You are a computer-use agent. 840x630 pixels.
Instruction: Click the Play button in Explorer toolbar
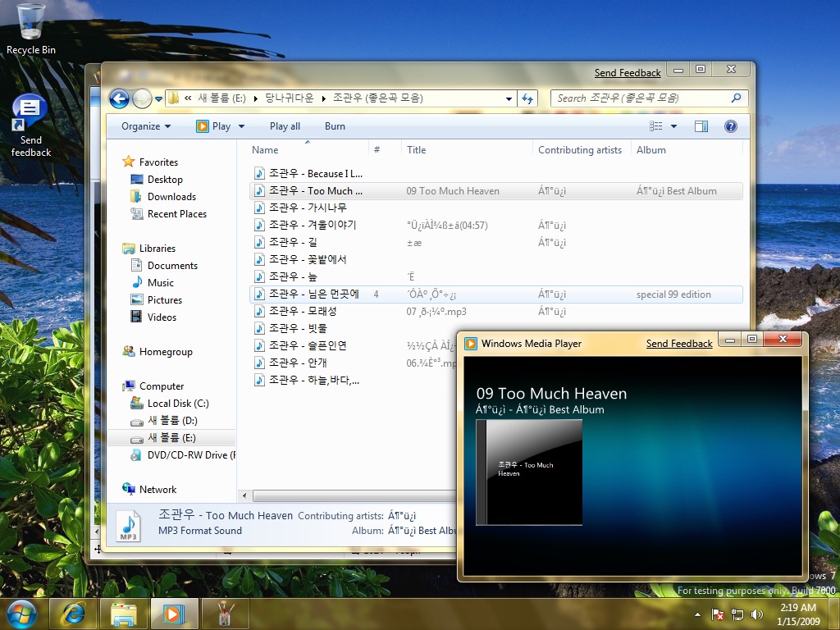(214, 126)
